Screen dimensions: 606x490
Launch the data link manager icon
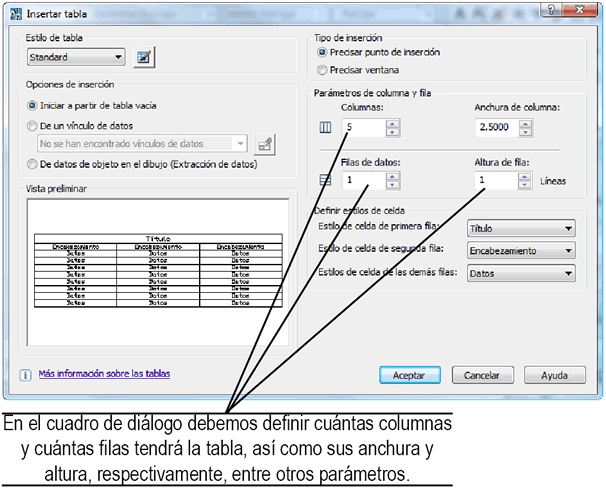pos(265,145)
